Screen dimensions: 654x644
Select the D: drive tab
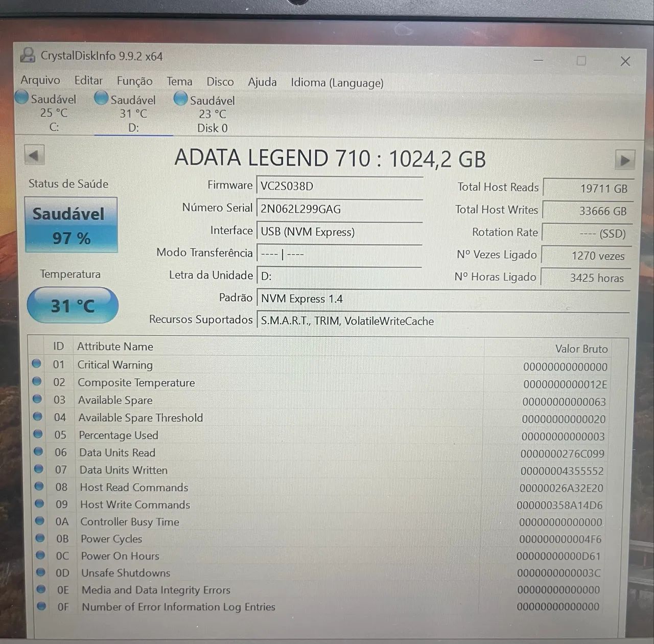(x=133, y=113)
